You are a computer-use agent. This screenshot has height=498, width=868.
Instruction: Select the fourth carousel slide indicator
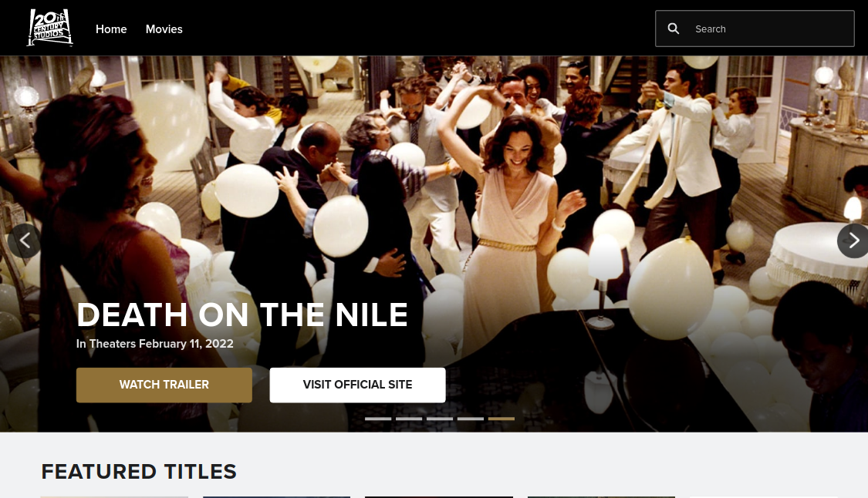[471, 419]
